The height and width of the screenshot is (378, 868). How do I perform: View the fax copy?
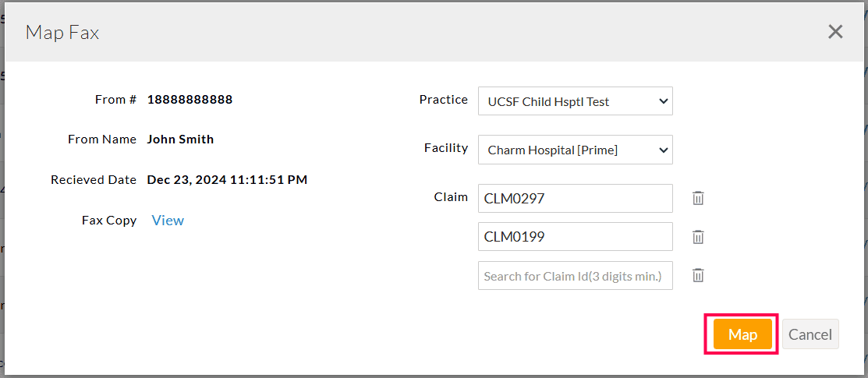168,221
